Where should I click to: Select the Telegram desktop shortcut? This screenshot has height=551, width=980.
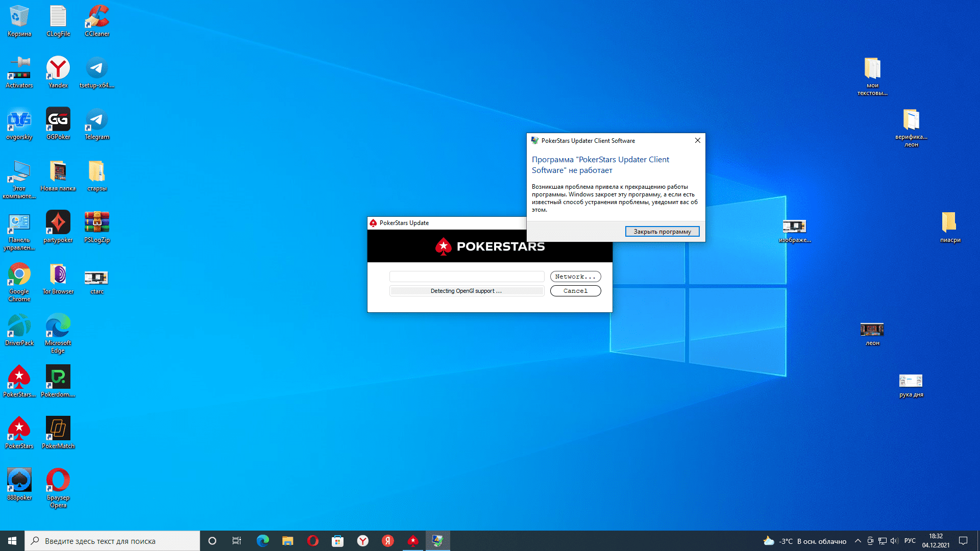(x=97, y=124)
